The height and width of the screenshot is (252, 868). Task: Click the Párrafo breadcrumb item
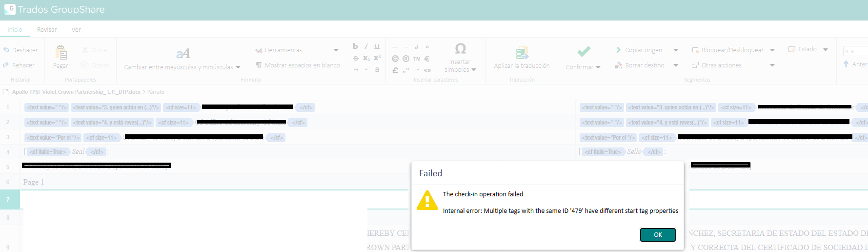tap(156, 92)
